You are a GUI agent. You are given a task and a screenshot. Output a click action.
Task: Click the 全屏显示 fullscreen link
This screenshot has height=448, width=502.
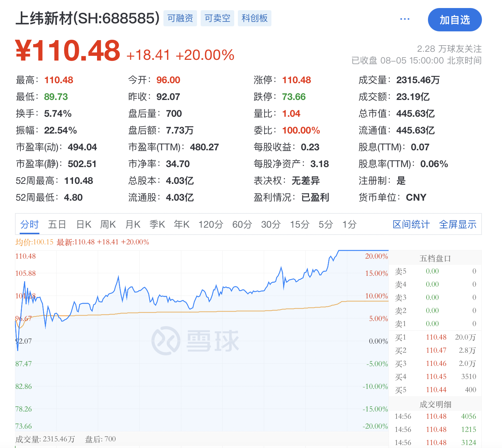coord(458,224)
